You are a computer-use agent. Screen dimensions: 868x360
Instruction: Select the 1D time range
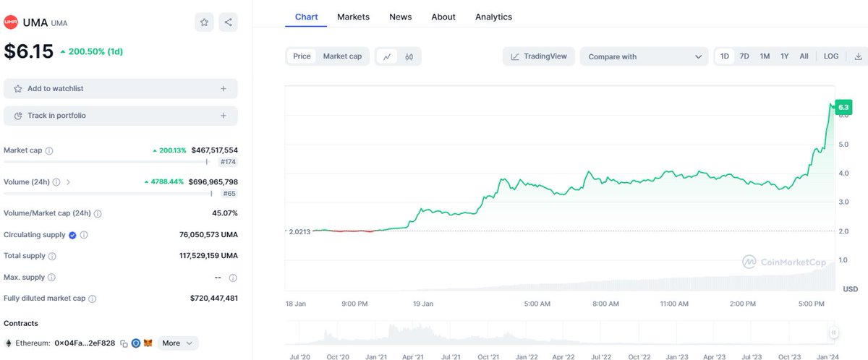tap(725, 56)
